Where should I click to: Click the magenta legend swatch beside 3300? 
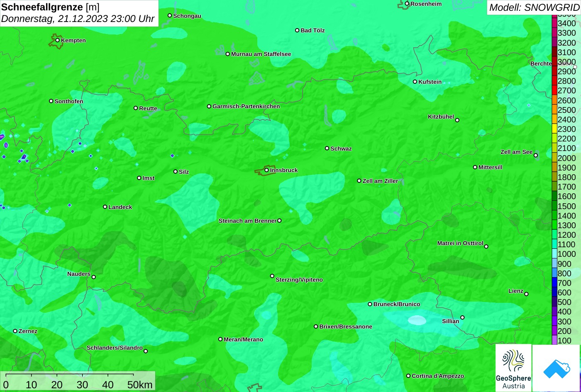(x=554, y=33)
